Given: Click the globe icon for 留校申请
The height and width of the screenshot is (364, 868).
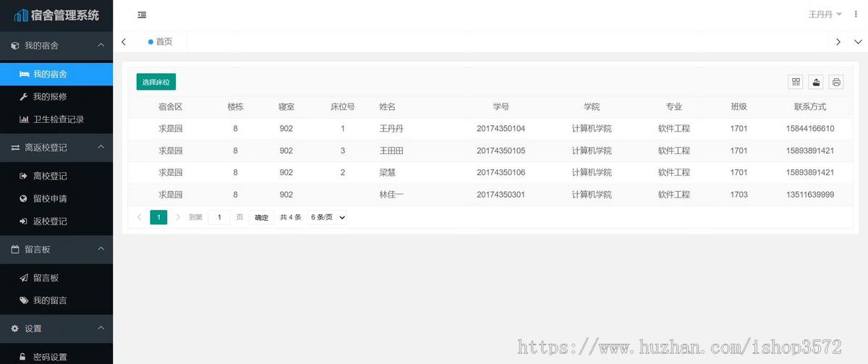Looking at the screenshot, I should click(x=24, y=198).
